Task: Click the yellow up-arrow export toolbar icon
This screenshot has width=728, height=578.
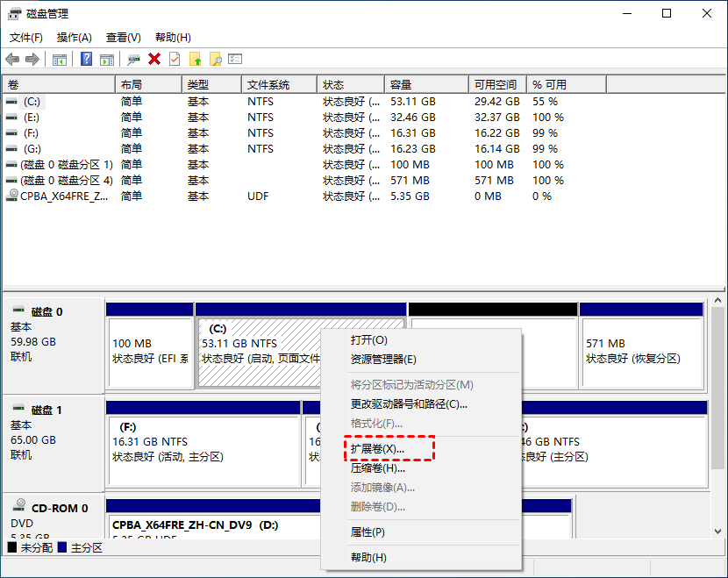Action: click(x=196, y=59)
